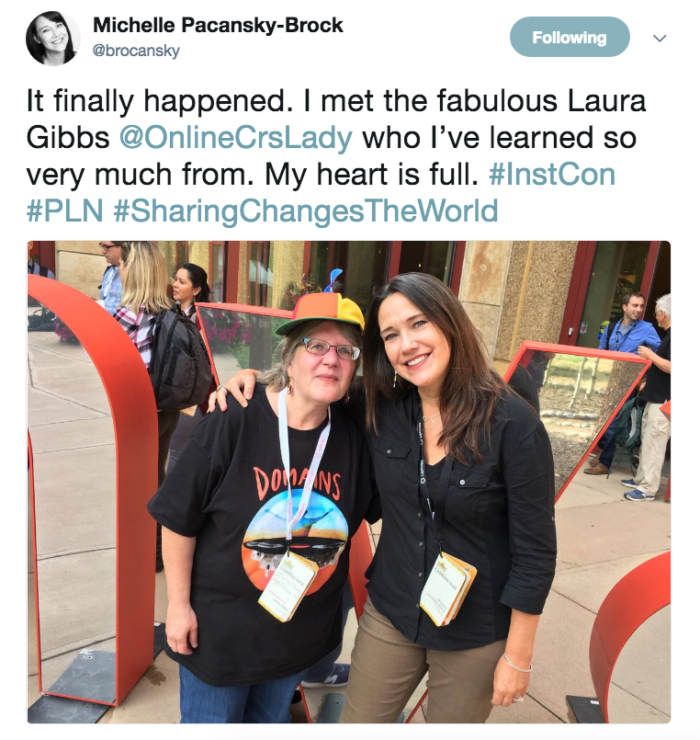Click the right conference badge in photo
Image resolution: width=700 pixels, height=740 pixels.
(x=448, y=588)
